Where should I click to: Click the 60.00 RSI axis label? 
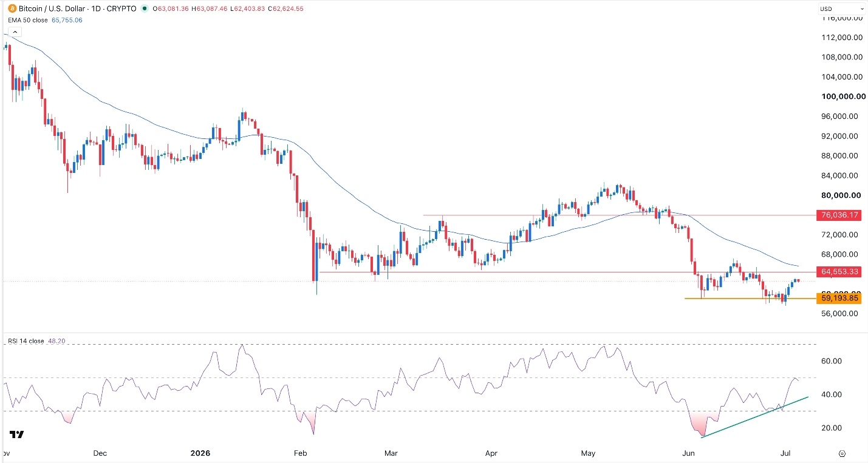(832, 361)
